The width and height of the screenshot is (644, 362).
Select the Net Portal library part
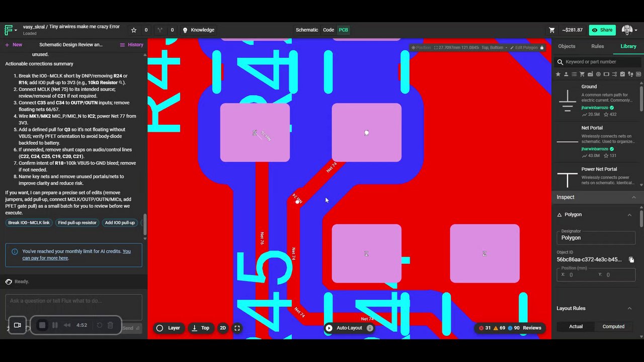point(597,141)
